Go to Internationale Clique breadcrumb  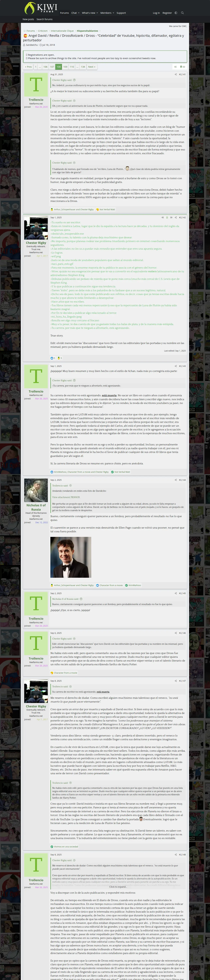click(x=62, y=31)
